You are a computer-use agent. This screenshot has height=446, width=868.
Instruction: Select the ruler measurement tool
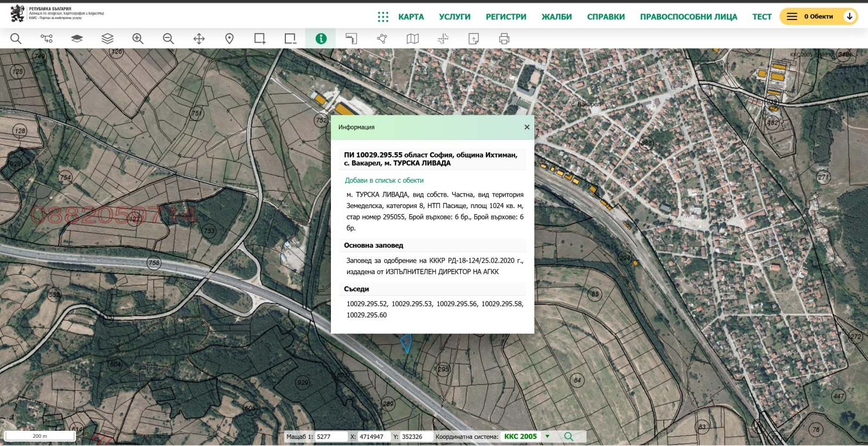[352, 38]
